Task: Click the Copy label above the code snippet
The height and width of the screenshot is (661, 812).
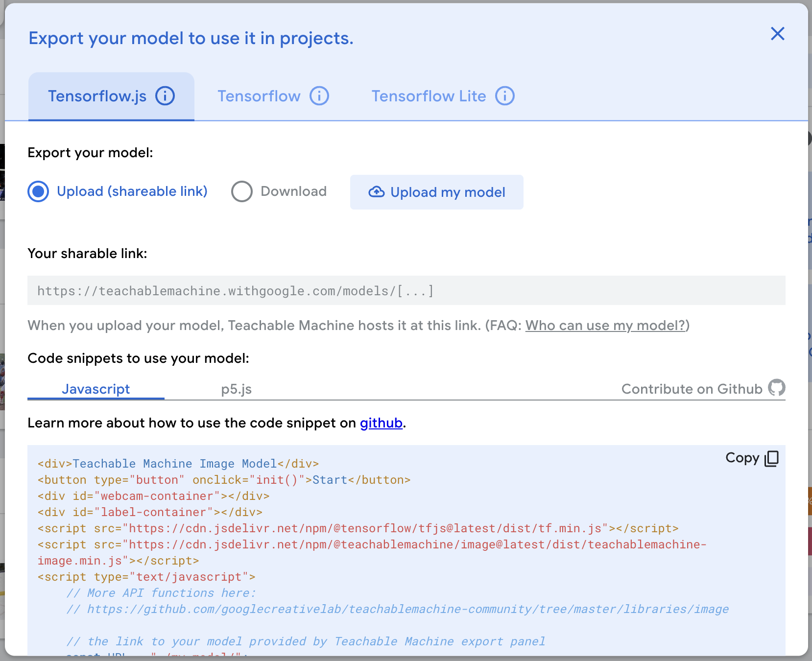Action: tap(742, 458)
